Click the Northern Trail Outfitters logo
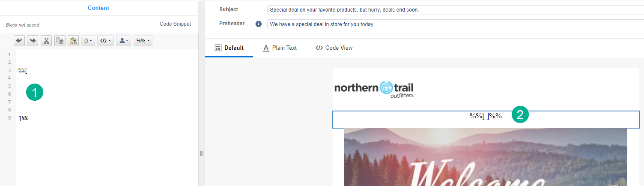The height and width of the screenshot is (186, 644). pyautogui.click(x=374, y=90)
